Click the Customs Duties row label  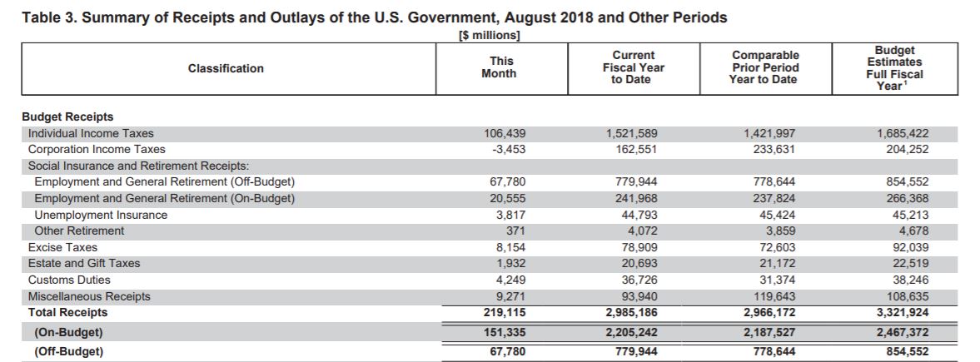click(x=69, y=280)
